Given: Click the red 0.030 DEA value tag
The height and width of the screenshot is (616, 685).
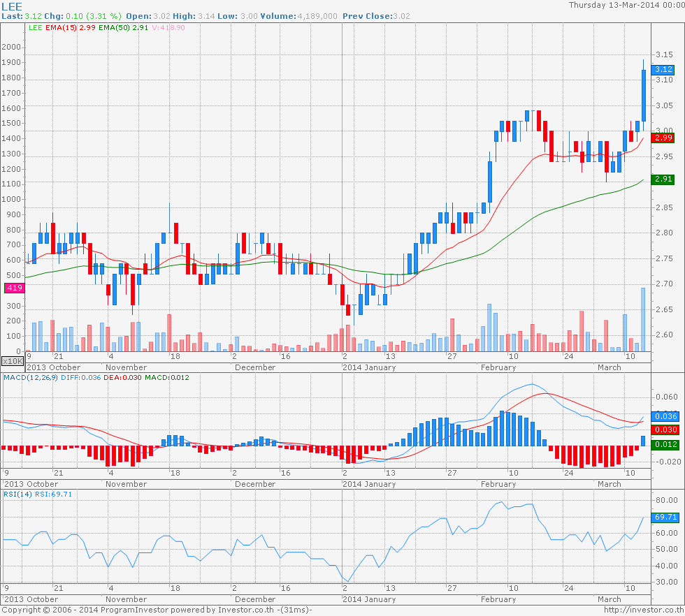Looking at the screenshot, I should coord(664,430).
